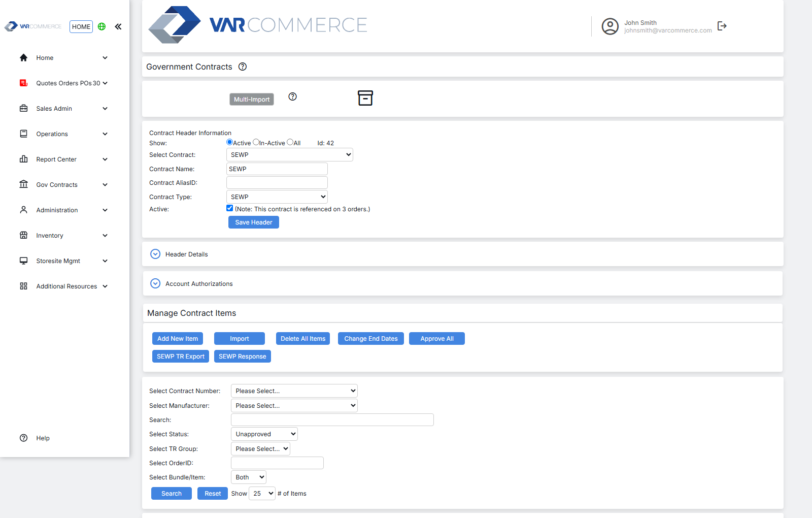This screenshot has width=812, height=518.
Task: Click the Search text input field
Action: point(332,420)
